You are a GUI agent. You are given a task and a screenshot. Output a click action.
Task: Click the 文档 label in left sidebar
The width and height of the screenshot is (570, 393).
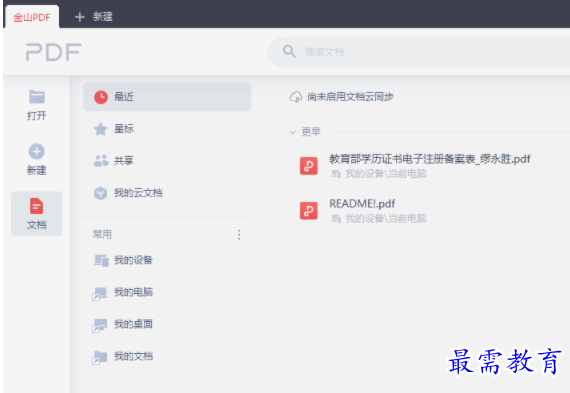pos(37,225)
